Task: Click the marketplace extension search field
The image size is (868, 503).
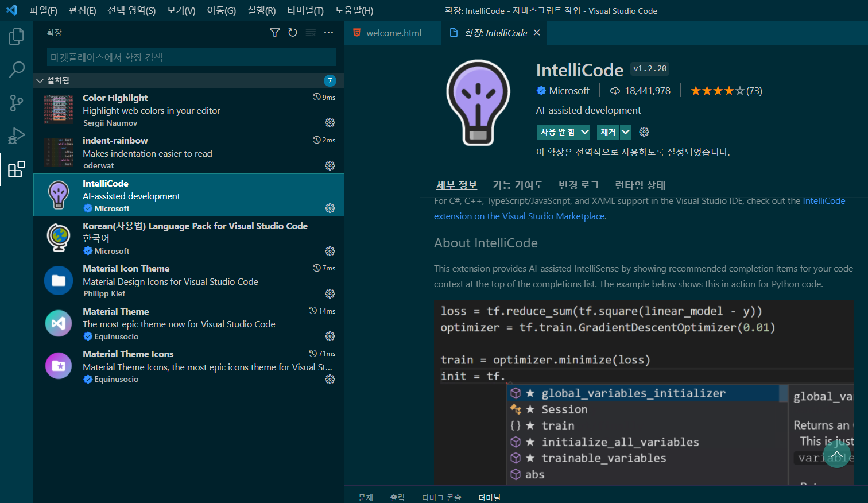Action: tap(192, 57)
